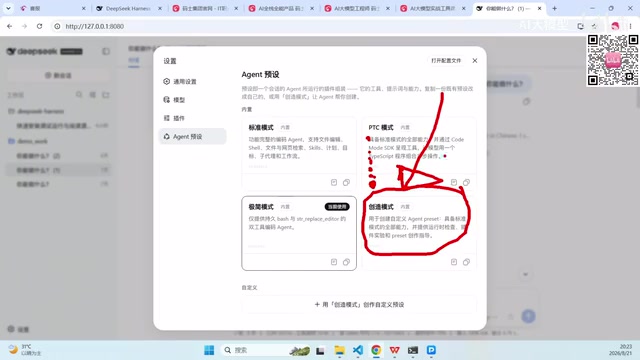
Task: Go back in the browser
Action: click(9, 26)
